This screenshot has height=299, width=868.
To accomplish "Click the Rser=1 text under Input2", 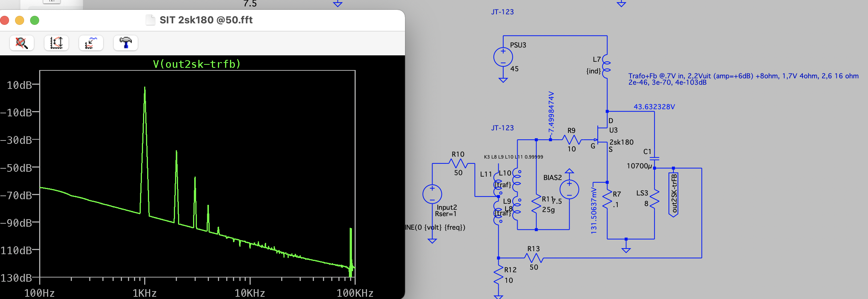I will 446,214.
